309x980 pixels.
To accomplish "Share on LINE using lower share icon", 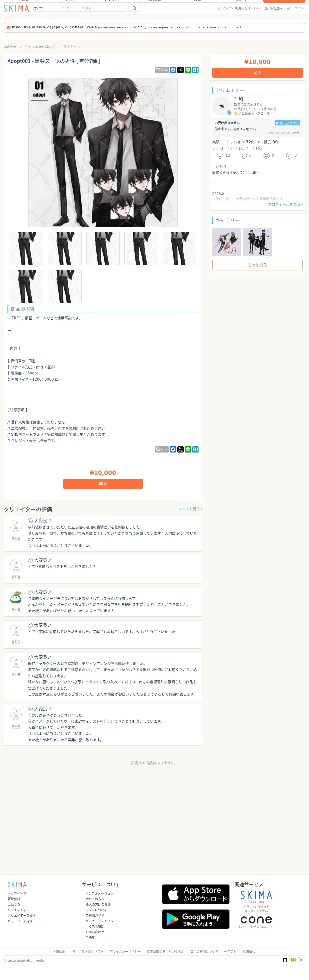I will [188, 449].
